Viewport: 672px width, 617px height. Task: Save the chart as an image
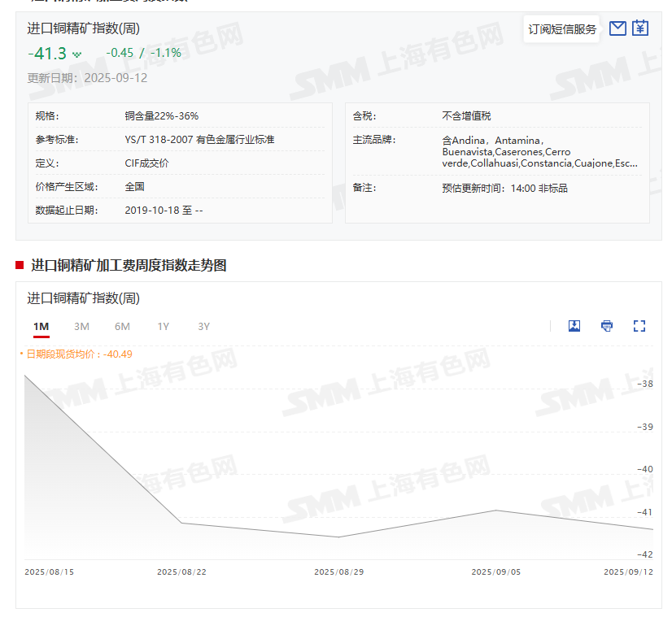[x=574, y=325]
